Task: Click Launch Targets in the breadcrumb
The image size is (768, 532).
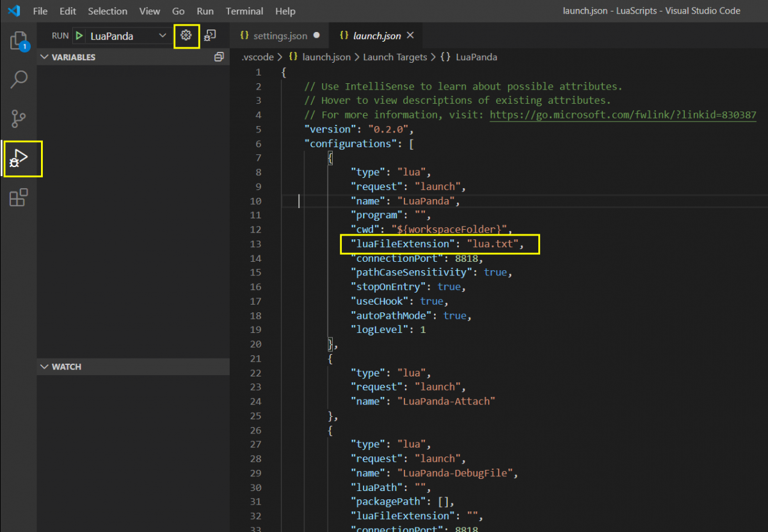Action: coord(394,57)
